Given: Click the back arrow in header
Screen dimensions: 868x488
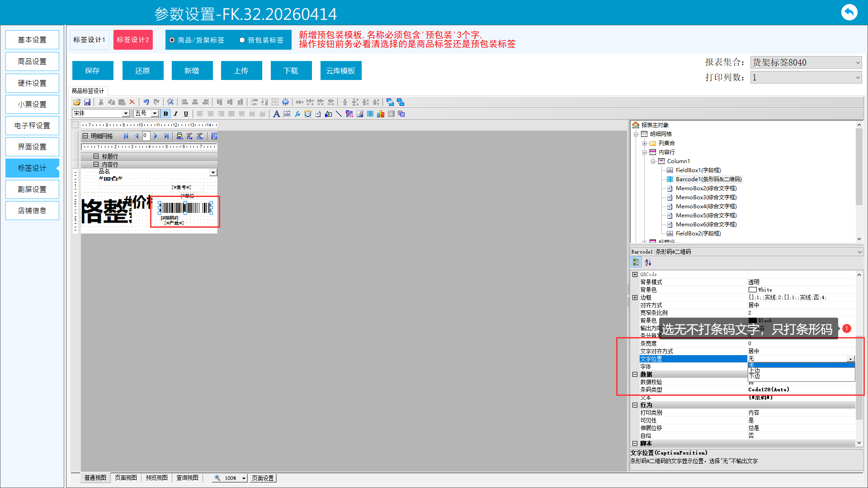Looking at the screenshot, I should (849, 12).
